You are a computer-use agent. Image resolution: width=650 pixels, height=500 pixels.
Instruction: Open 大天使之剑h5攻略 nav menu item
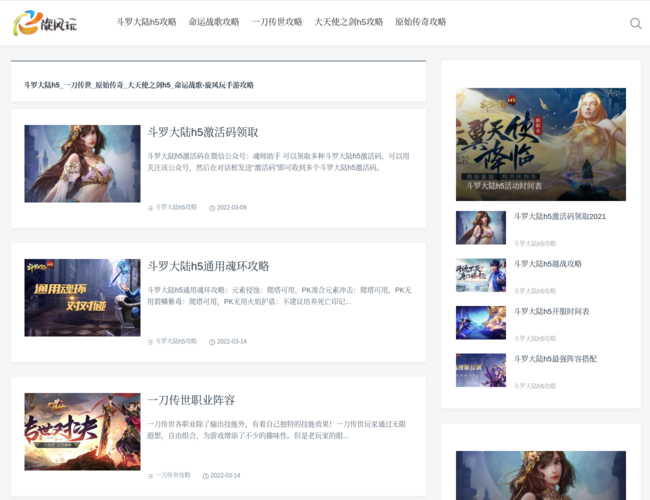[x=349, y=22]
